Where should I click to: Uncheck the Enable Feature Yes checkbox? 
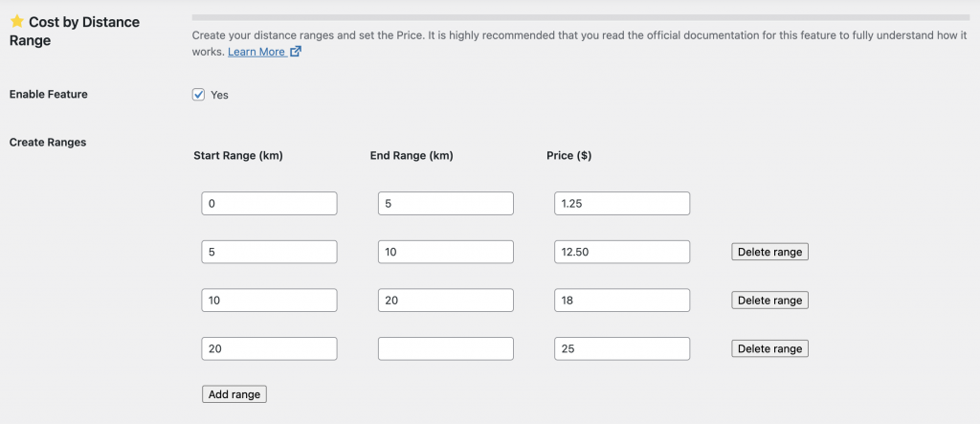pyautogui.click(x=199, y=94)
